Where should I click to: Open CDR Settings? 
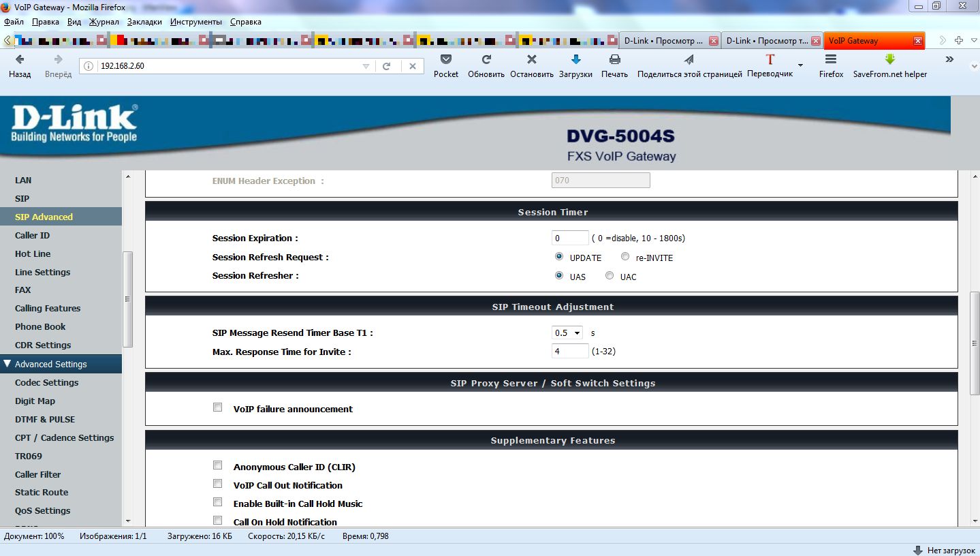pos(43,345)
